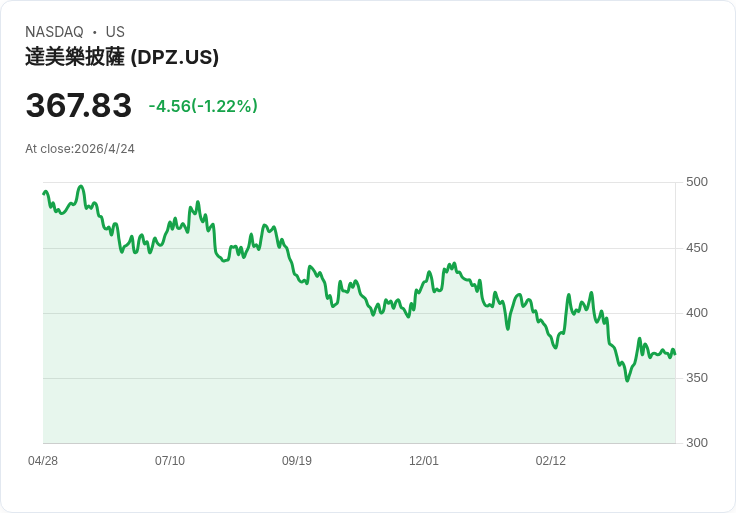This screenshot has width=736, height=513.
Task: Click the chart line's lowest point below 350
Action: 627,381
